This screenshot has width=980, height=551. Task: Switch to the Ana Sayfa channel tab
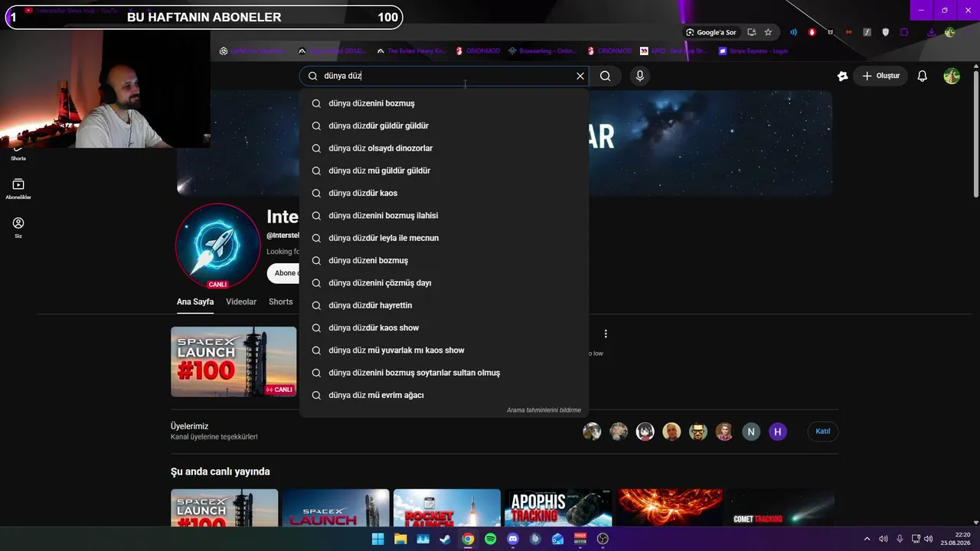tap(195, 302)
